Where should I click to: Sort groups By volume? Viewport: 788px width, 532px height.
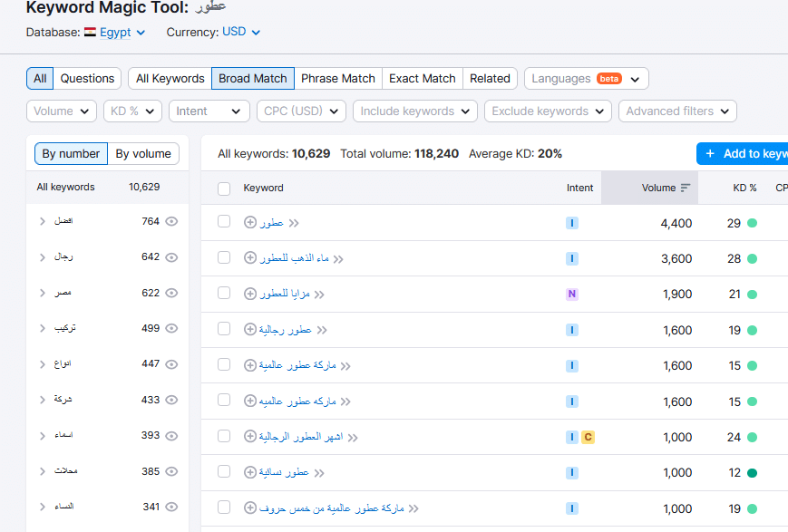point(143,154)
